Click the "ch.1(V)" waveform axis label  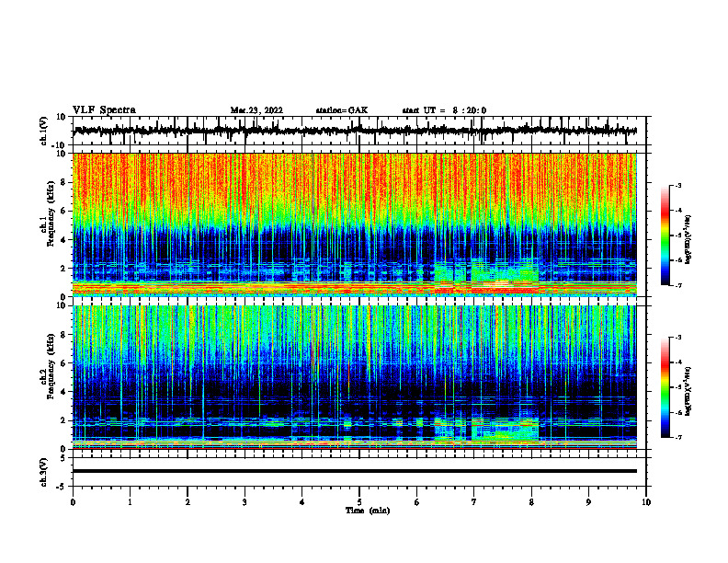point(43,131)
